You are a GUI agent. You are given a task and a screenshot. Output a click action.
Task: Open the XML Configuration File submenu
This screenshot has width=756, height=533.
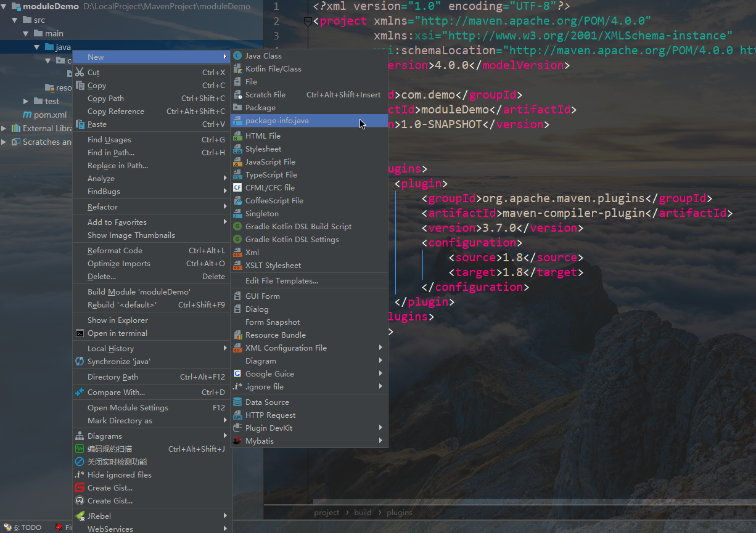pyautogui.click(x=309, y=348)
